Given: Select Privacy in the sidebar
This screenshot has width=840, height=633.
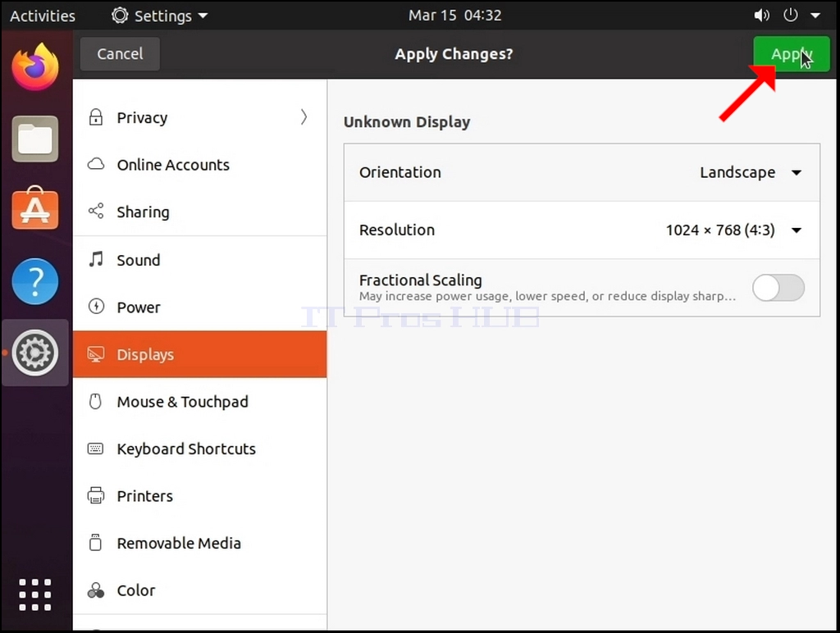Looking at the screenshot, I should [x=200, y=117].
